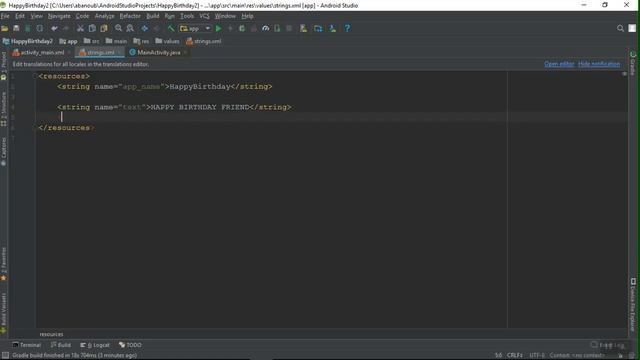Screen dimensions: 640x360
Task: Click the user avatar icon top right
Action: point(632,28)
